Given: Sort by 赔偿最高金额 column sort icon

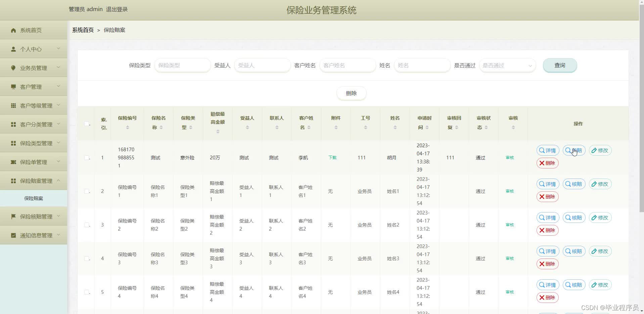Looking at the screenshot, I should pos(218,131).
